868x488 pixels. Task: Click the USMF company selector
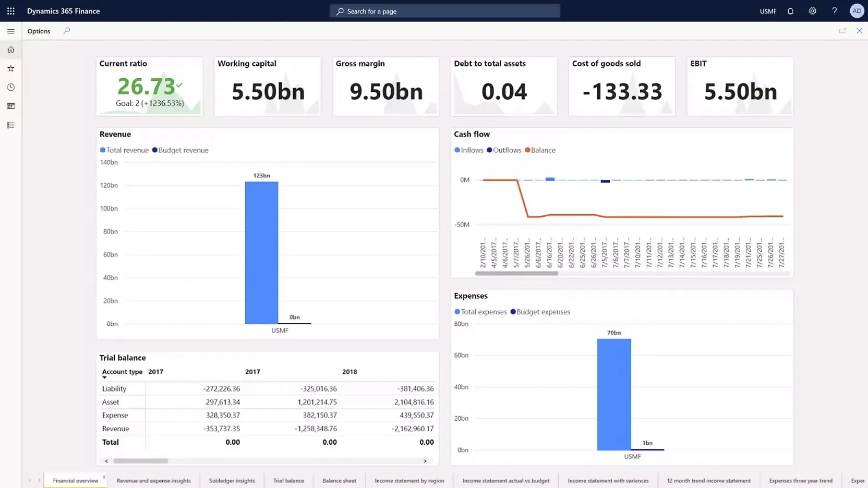pos(768,11)
